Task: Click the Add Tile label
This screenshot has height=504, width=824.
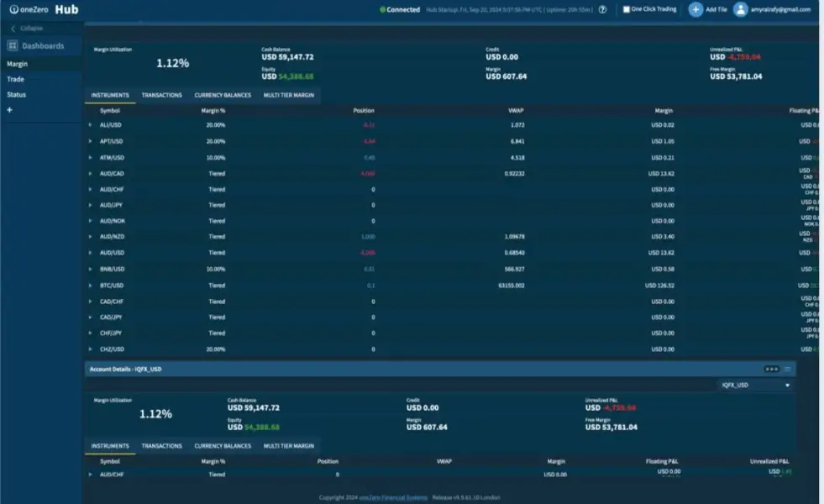Action: pos(716,9)
